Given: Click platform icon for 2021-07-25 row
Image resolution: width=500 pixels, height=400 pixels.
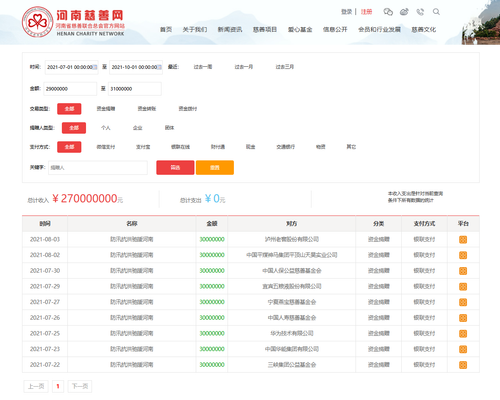Looking at the screenshot, I should point(463,333).
